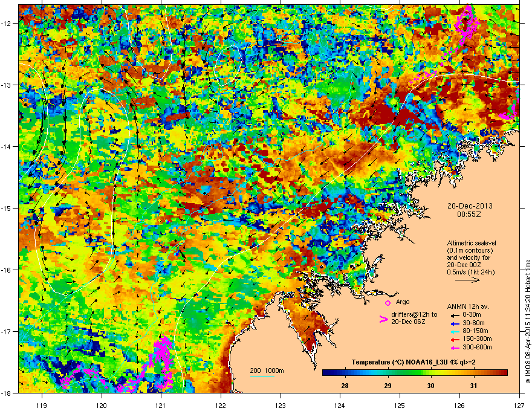Select the black 0-30m ANMN arrow symbol
The image size is (532, 411).
click(x=455, y=315)
